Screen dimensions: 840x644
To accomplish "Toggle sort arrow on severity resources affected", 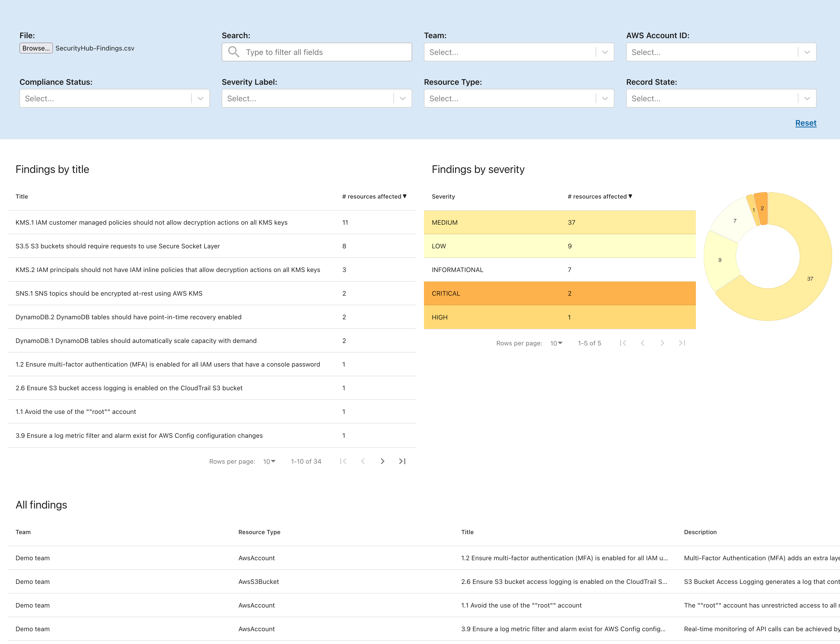I will click(630, 196).
